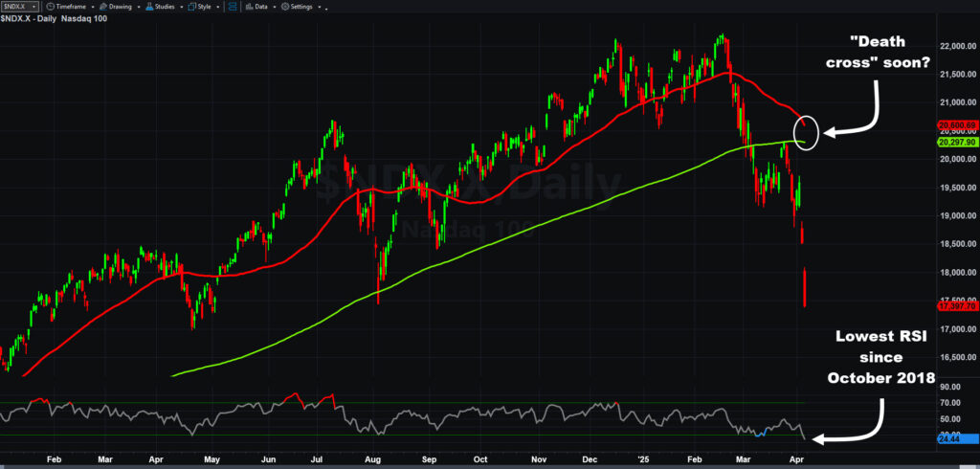Viewport: 980px width, 469px height.
Task: Click the 19,000.00 price axis label
Action: point(958,215)
